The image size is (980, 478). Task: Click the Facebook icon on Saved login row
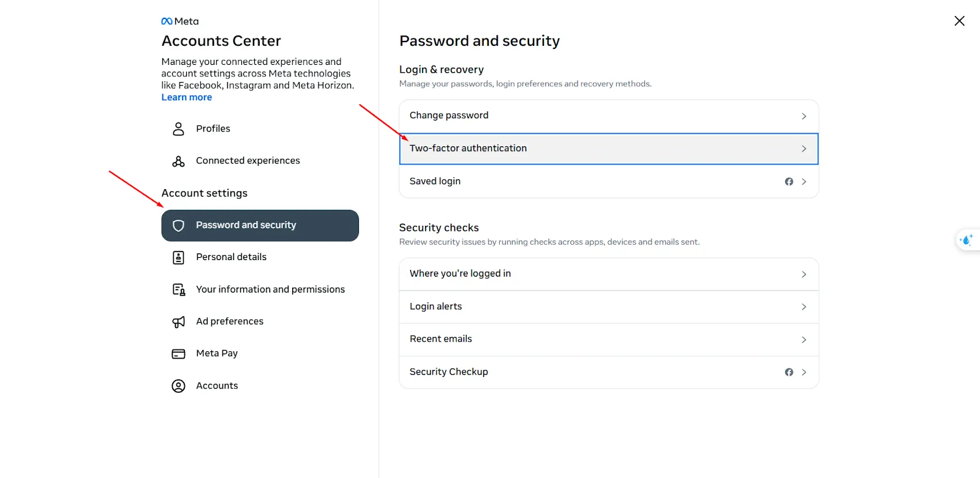[x=789, y=182]
